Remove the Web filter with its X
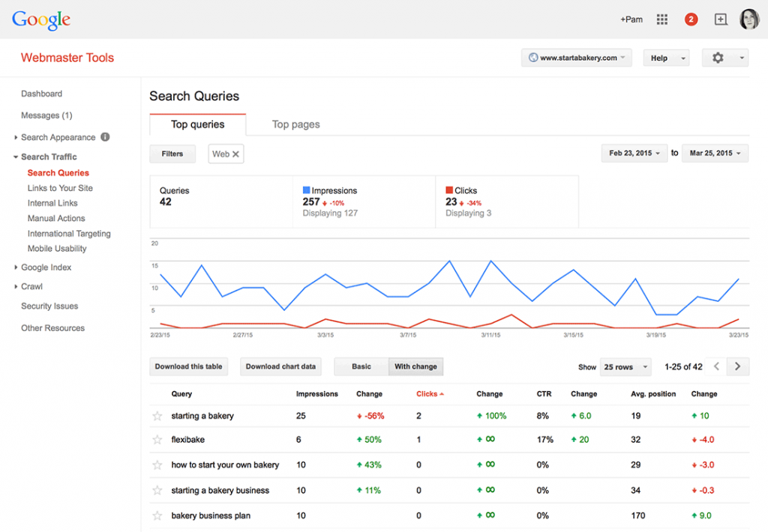The image size is (768, 532). point(235,154)
